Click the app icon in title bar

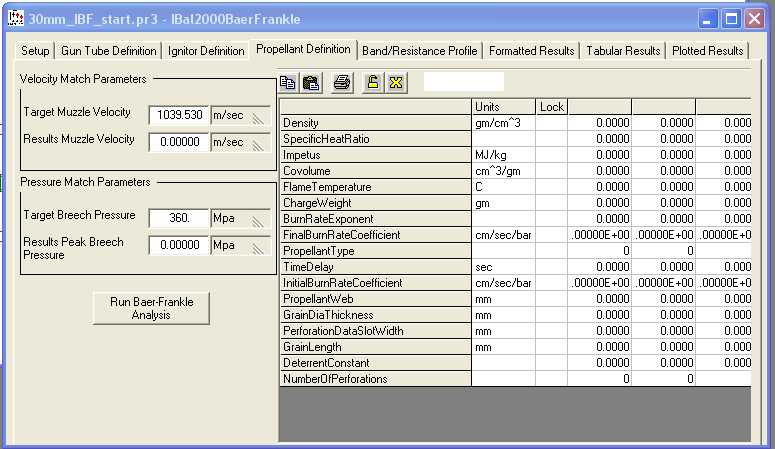click(15, 18)
